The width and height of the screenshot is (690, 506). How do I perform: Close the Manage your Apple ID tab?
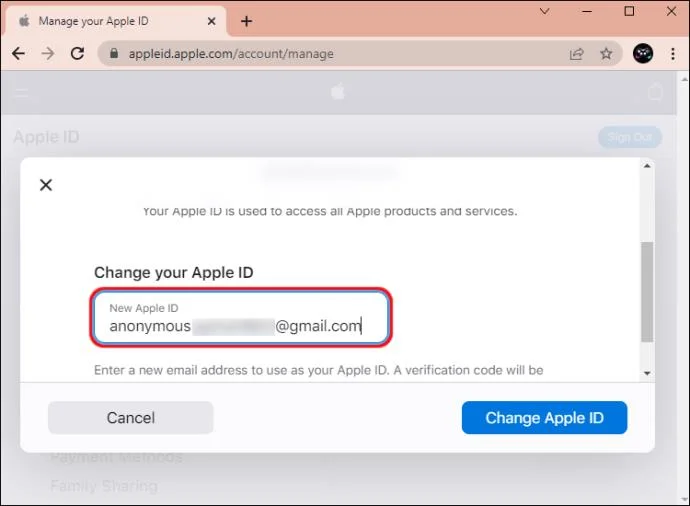(x=211, y=21)
